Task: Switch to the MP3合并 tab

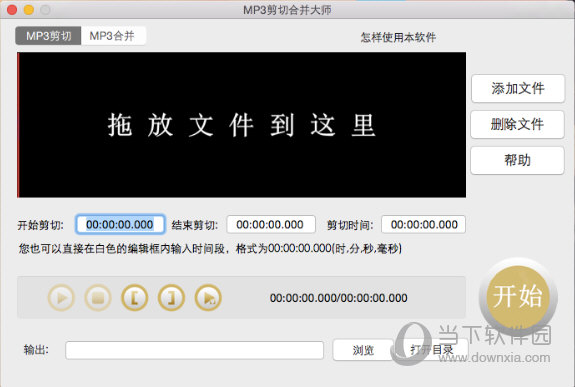Action: (113, 36)
